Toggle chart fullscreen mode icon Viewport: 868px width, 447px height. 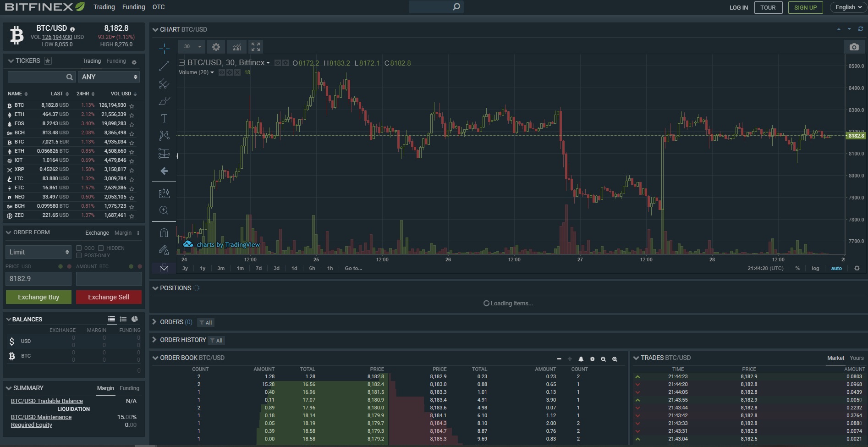pos(256,47)
